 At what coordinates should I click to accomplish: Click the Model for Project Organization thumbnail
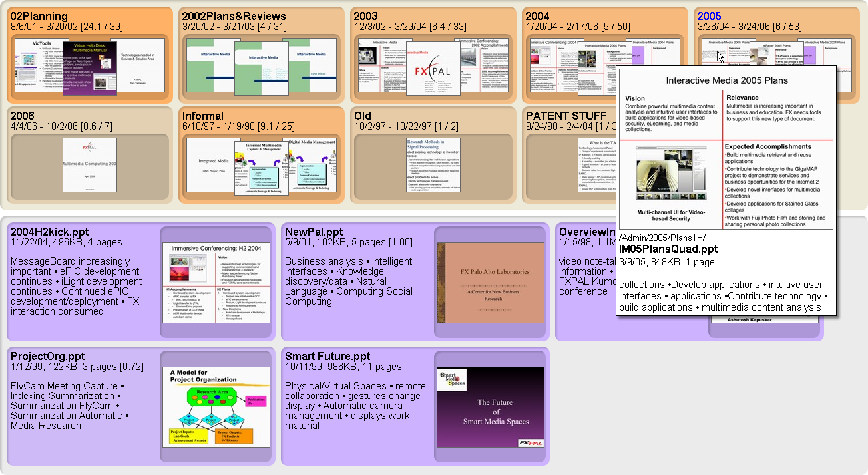pos(216,406)
